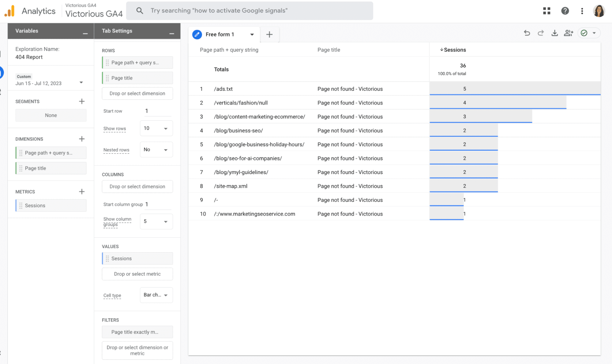Open the Show column groups dropdown
The image size is (612, 364).
click(x=156, y=221)
